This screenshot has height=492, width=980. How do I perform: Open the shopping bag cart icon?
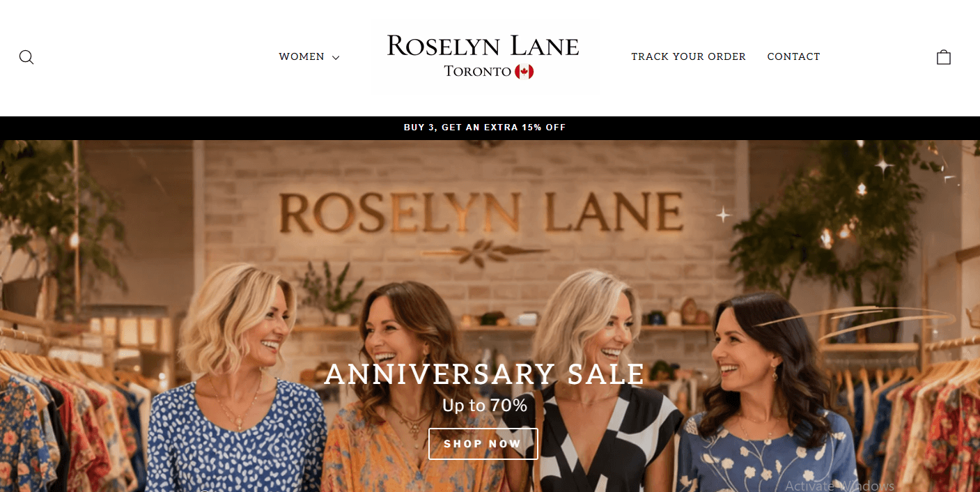point(944,57)
